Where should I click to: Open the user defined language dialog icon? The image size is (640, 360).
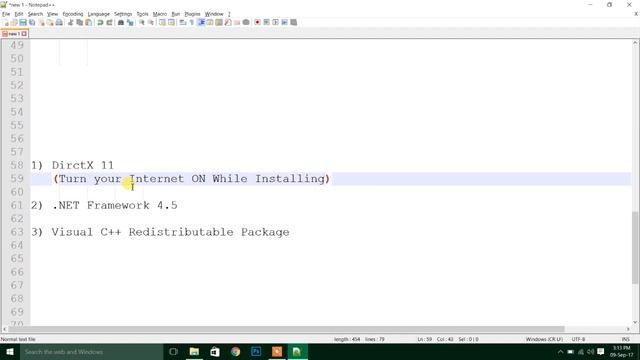pyautogui.click(x=210, y=22)
